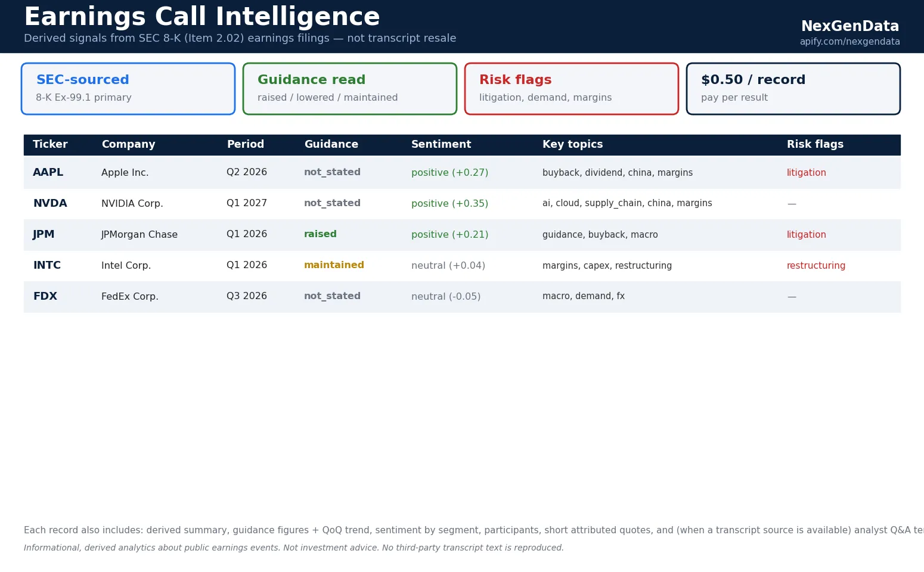Open the apify.com/nexgendata link
The width and height of the screenshot is (924, 572).
pyautogui.click(x=849, y=42)
